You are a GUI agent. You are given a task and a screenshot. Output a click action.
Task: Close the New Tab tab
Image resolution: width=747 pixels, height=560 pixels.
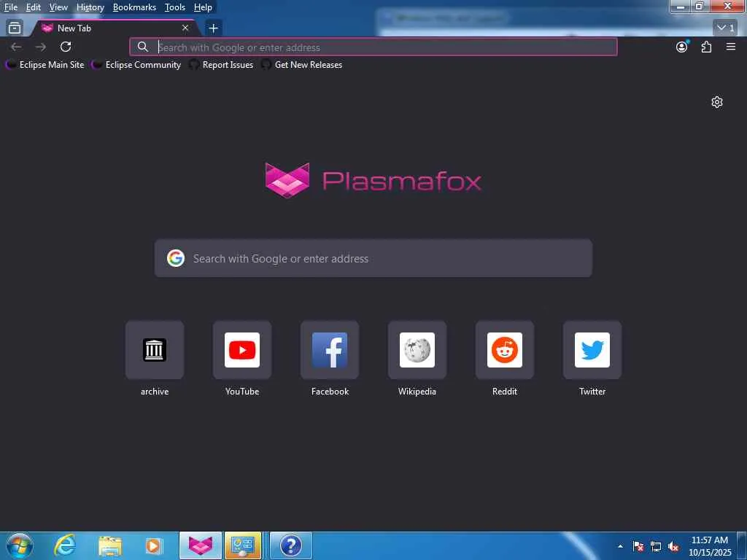(x=185, y=28)
